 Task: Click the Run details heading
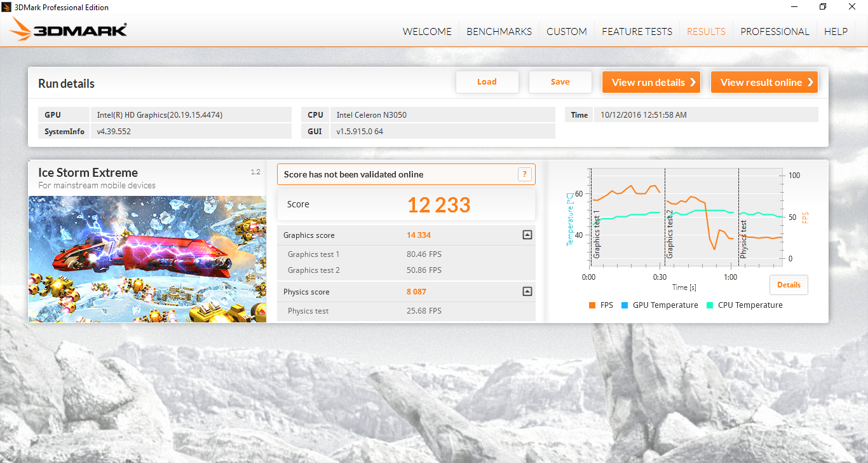click(x=66, y=83)
